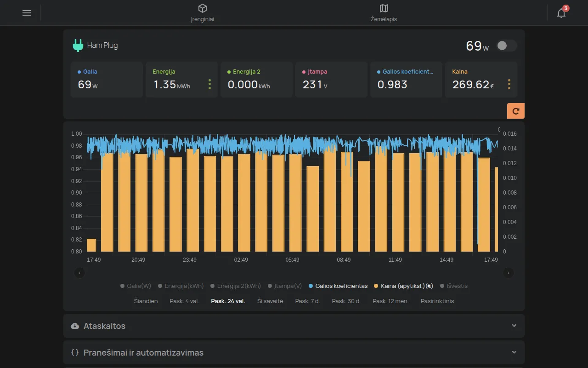Toggle Kaina (apytiksl.) orange legend swatch

[376, 286]
